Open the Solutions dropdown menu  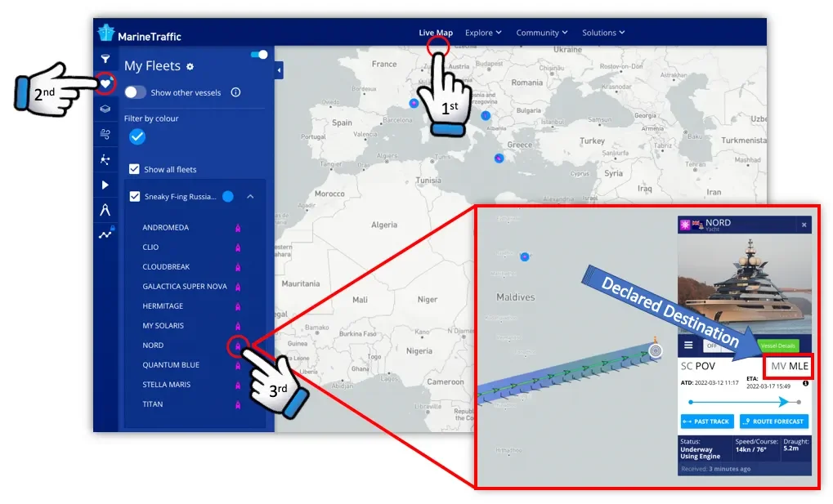click(603, 33)
